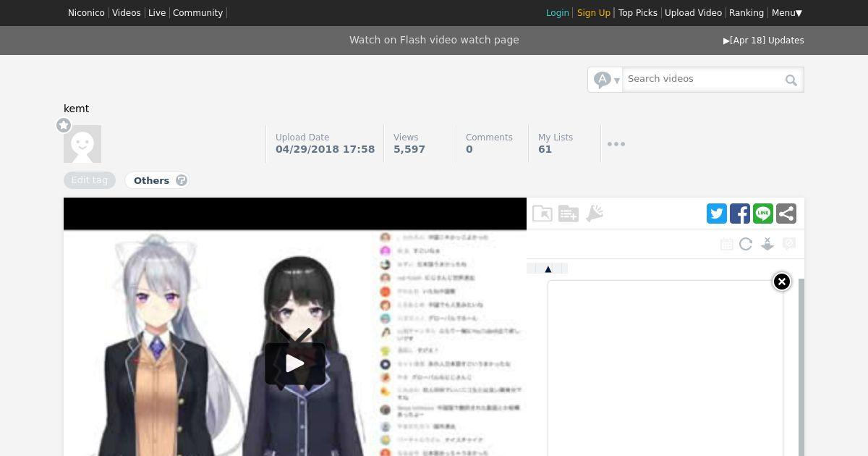Open the Others tag
Screen dimensions: 868x456
[x=151, y=180]
